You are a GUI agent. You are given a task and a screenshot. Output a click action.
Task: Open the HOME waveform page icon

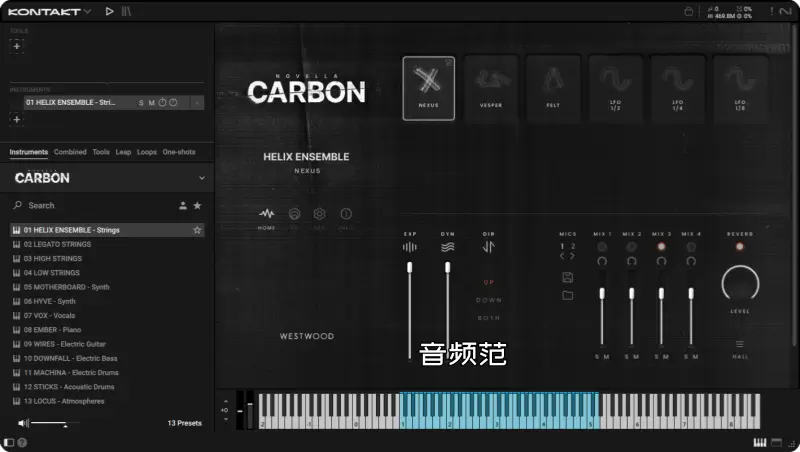[267, 214]
